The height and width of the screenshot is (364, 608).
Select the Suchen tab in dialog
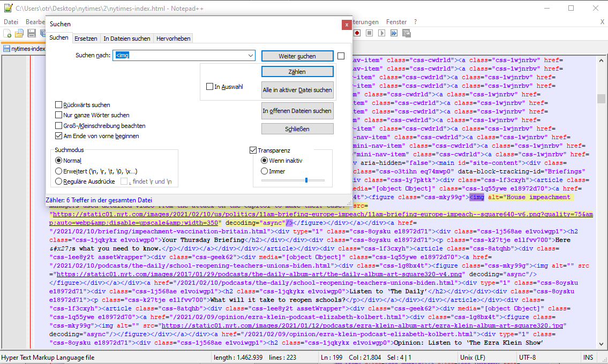(x=58, y=37)
